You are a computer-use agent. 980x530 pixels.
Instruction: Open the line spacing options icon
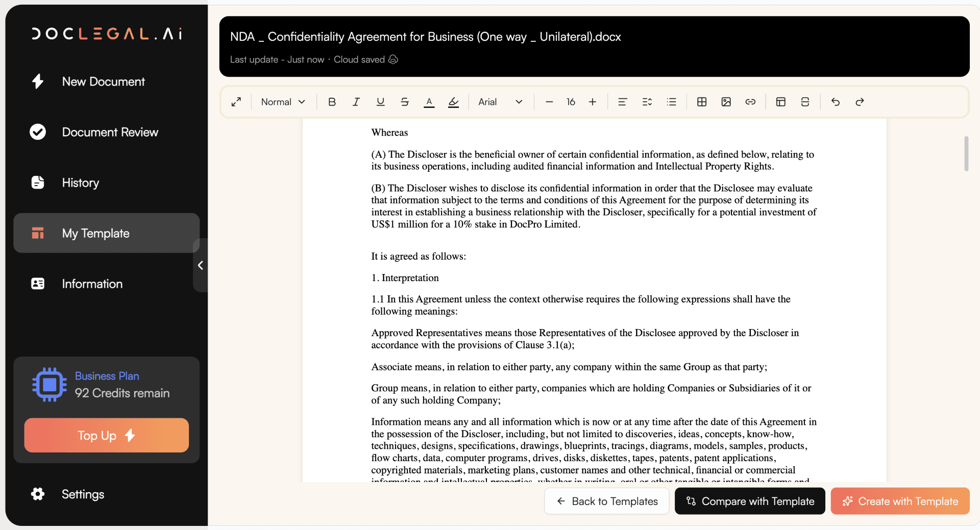point(647,102)
